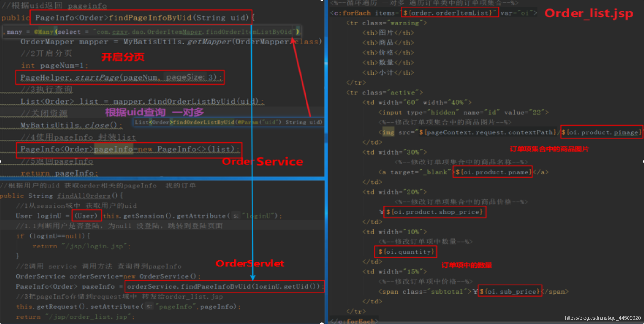
Task: Click the line return "/jsp/login.jsp";
Action: pyautogui.click(x=82, y=246)
